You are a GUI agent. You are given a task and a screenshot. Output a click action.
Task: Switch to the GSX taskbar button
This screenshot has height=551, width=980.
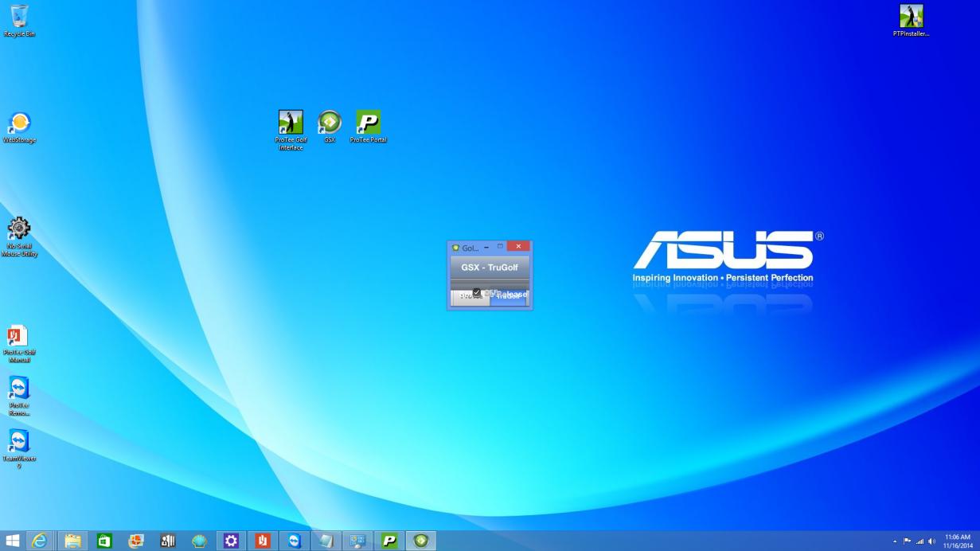(x=421, y=541)
